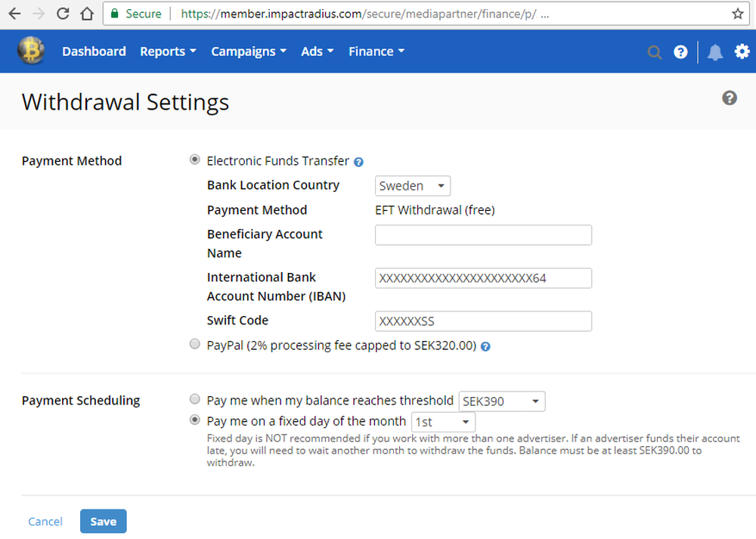Expand the Reports menu
Viewport: 756px width, 539px height.
coord(168,51)
